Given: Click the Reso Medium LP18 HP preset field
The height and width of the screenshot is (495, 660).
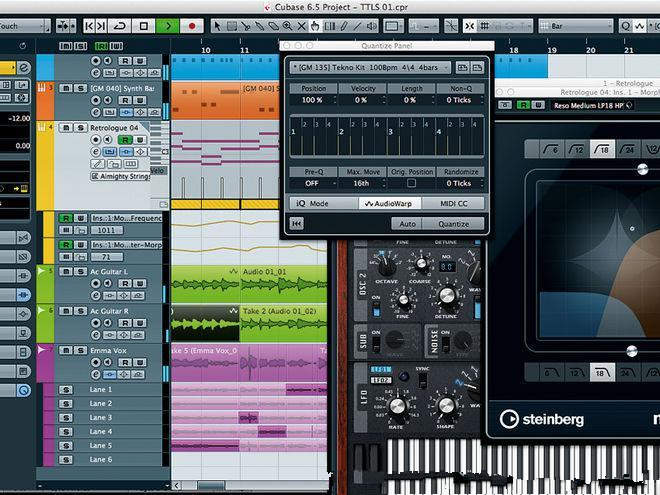Looking at the screenshot, I should click(x=593, y=105).
